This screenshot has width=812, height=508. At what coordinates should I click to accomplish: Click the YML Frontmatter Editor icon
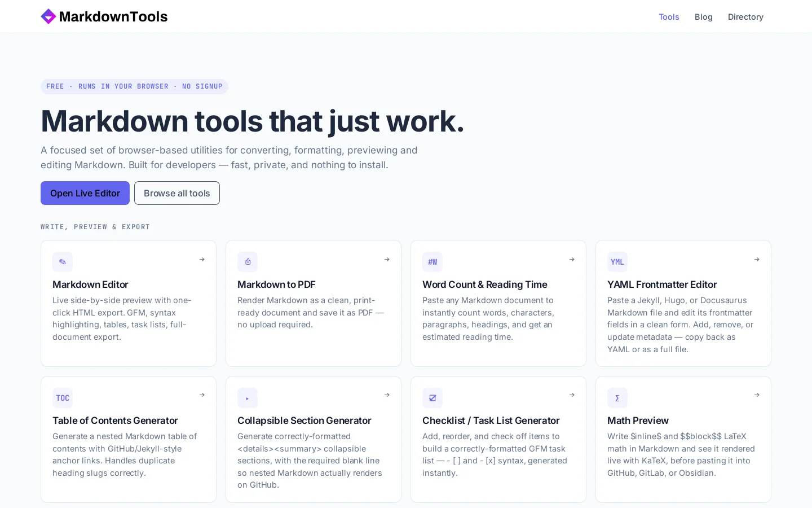coord(617,262)
